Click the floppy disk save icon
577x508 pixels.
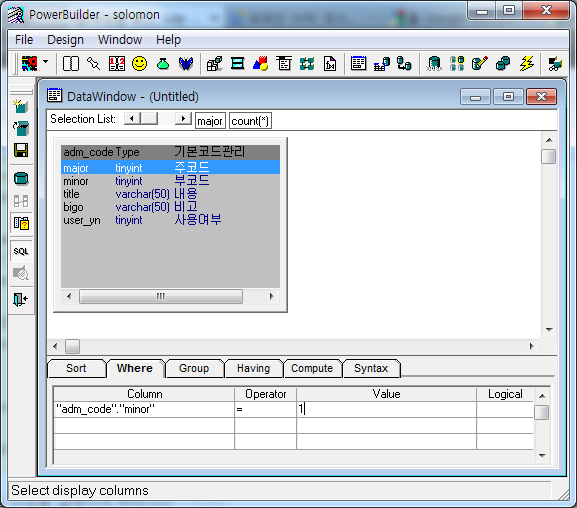click(21, 150)
